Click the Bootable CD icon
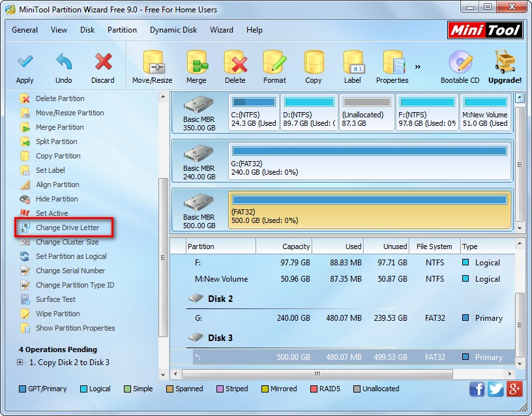The image size is (532, 416). coord(460,63)
